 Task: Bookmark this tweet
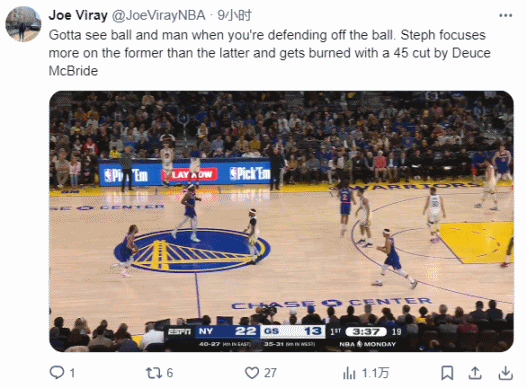(447, 373)
